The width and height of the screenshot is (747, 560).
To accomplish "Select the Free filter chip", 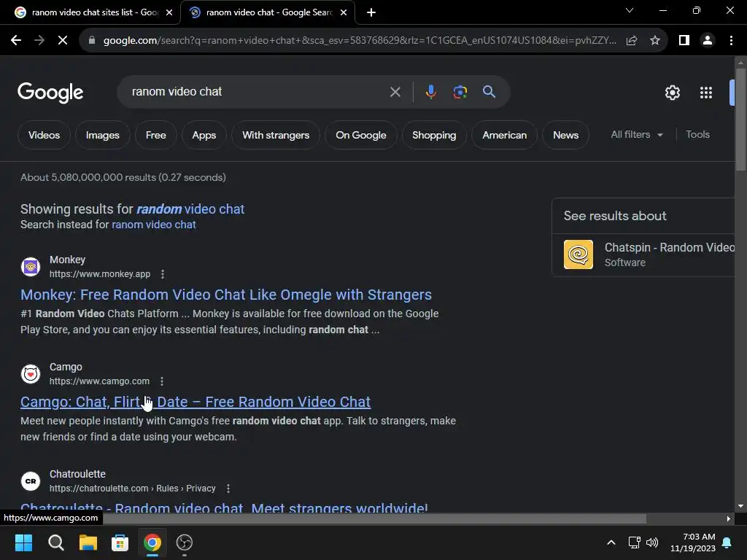I will [156, 135].
